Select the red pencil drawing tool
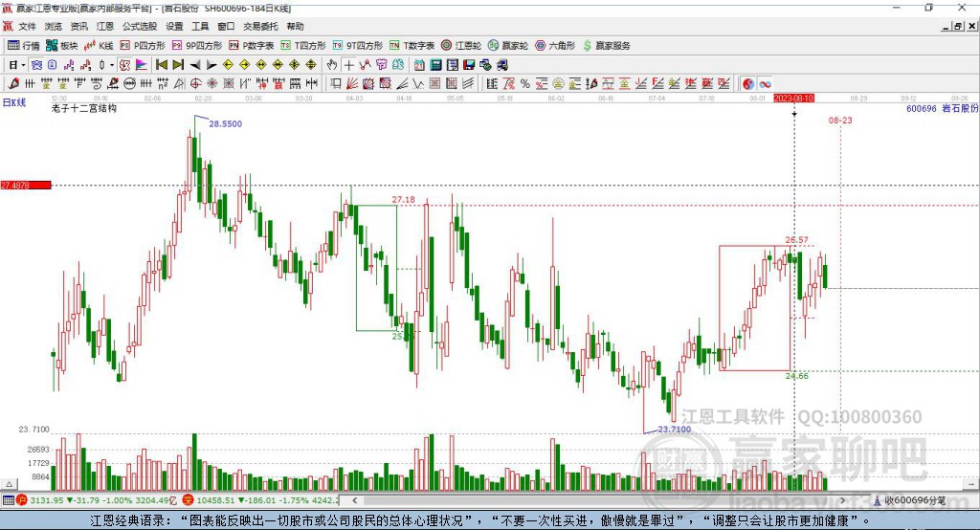980x530 pixels. (x=13, y=84)
